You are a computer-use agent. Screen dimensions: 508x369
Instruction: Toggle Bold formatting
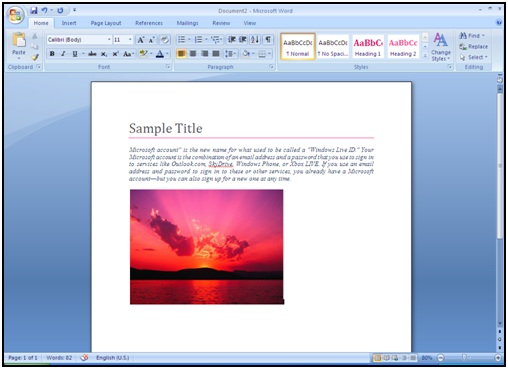[x=52, y=54]
